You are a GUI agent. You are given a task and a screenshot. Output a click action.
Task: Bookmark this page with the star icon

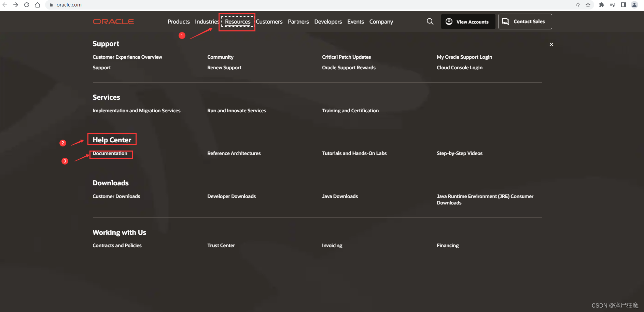click(x=588, y=5)
